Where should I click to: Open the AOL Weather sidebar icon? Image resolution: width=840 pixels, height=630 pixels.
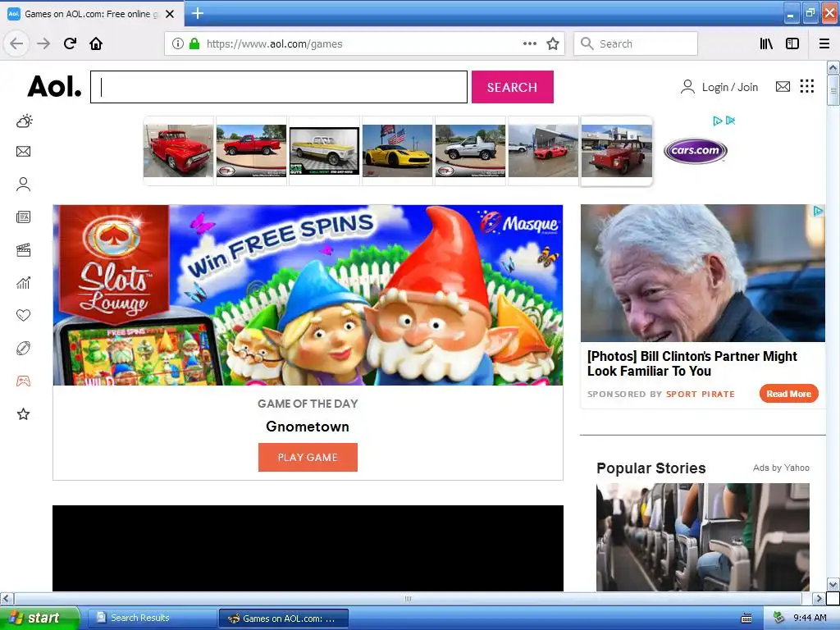[24, 121]
